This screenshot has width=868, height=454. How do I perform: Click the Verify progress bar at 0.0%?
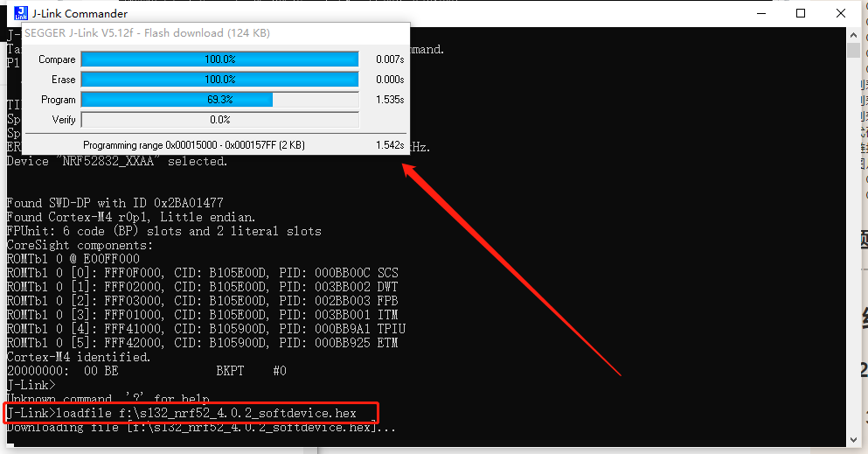[x=219, y=120]
